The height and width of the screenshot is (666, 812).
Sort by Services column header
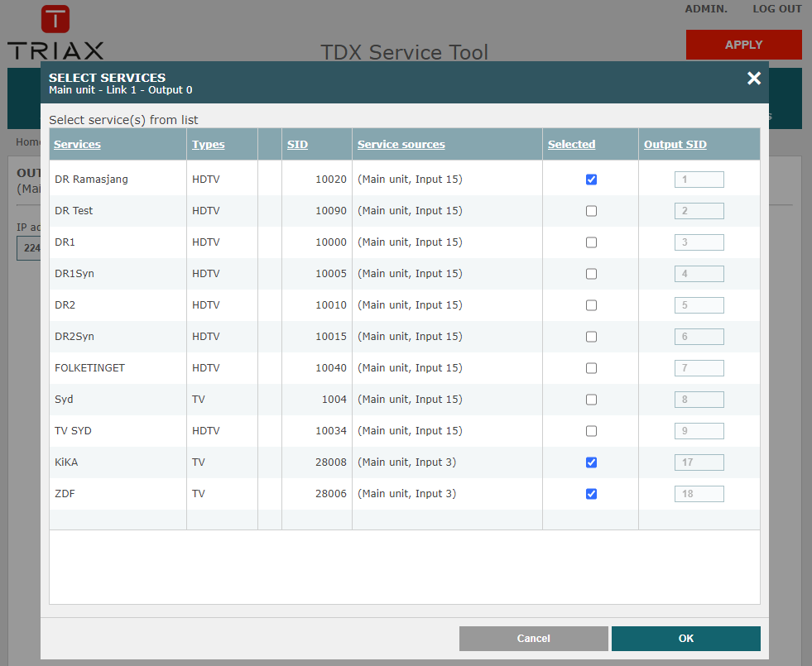pos(77,145)
